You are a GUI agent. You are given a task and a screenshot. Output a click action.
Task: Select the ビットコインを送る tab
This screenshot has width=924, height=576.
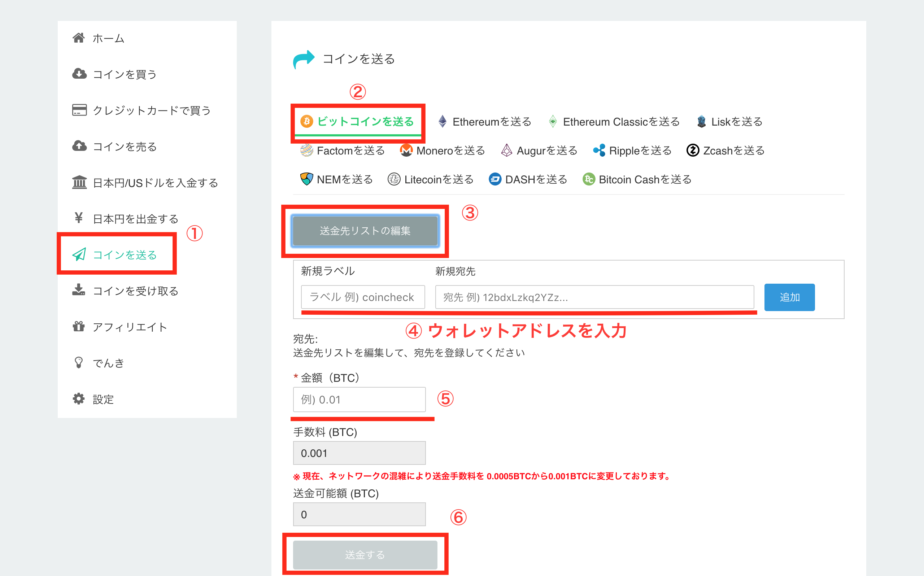tap(357, 122)
